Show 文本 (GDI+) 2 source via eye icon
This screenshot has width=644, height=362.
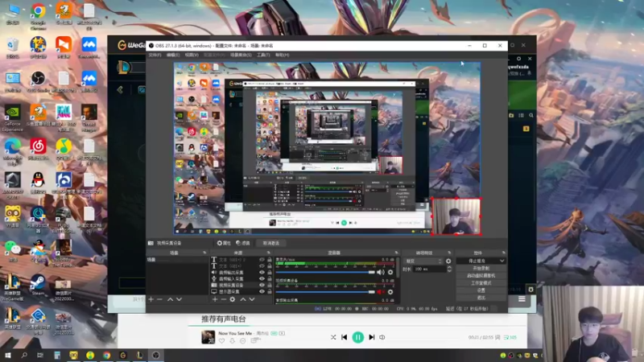(x=262, y=260)
